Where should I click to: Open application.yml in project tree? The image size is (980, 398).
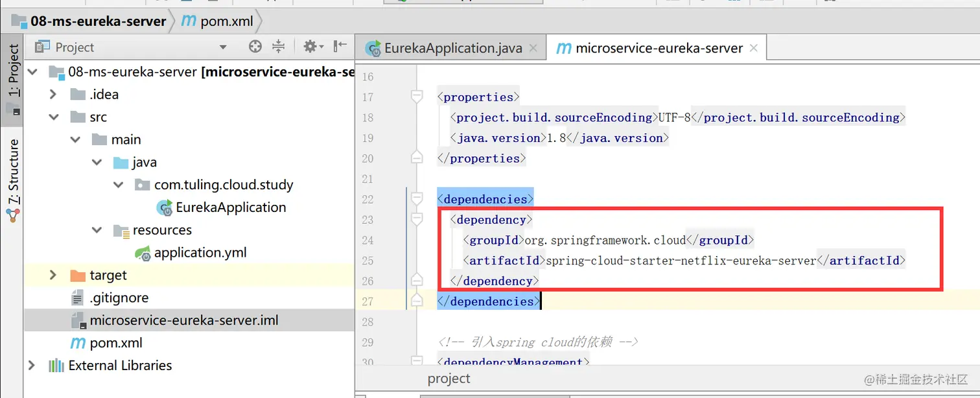(x=200, y=253)
